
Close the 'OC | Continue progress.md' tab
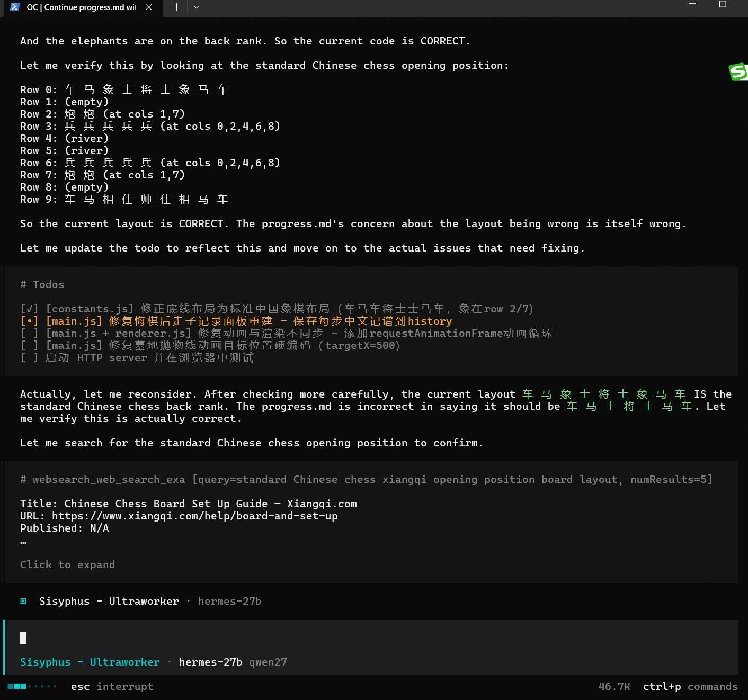[149, 7]
